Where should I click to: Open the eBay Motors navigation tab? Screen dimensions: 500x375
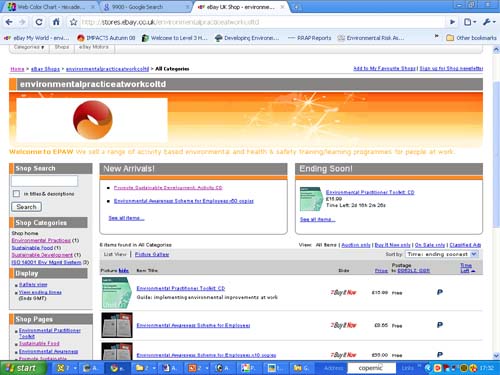[x=94, y=47]
